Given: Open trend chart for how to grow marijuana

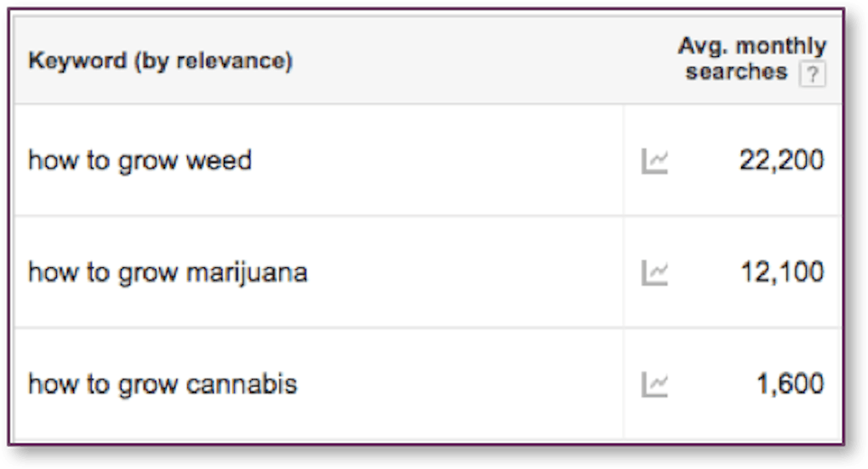Looking at the screenshot, I should coord(654,272).
